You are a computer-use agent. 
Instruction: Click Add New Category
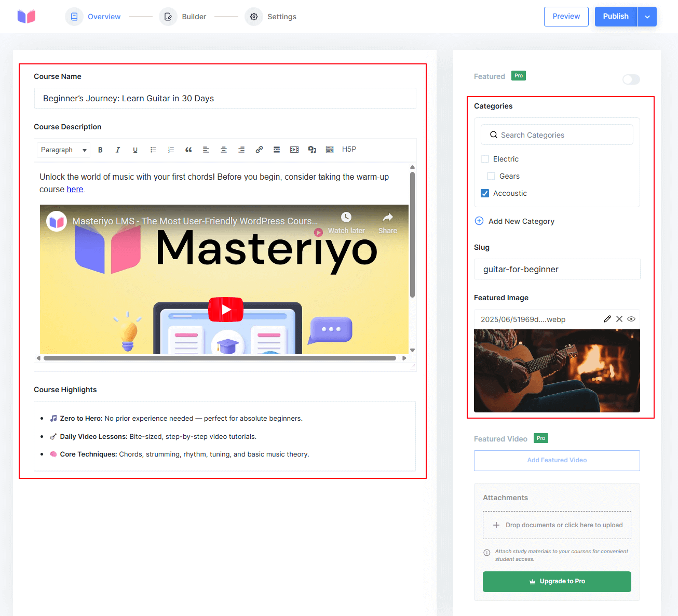coord(521,221)
